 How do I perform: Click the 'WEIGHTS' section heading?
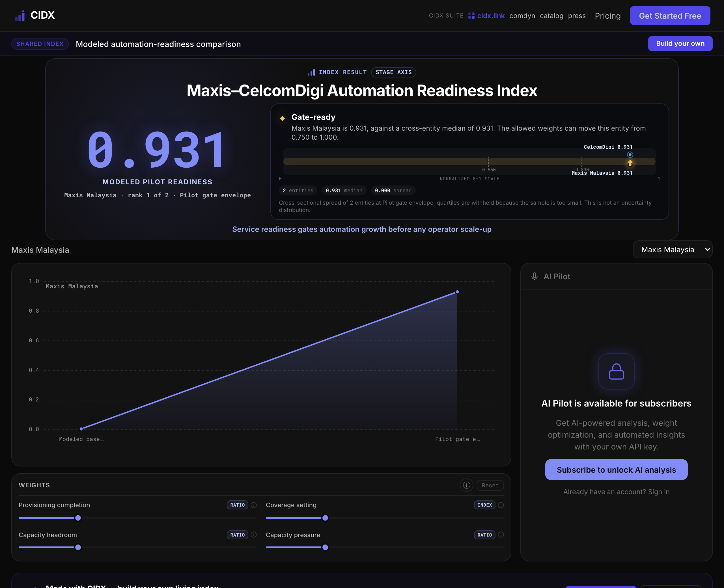(34, 485)
